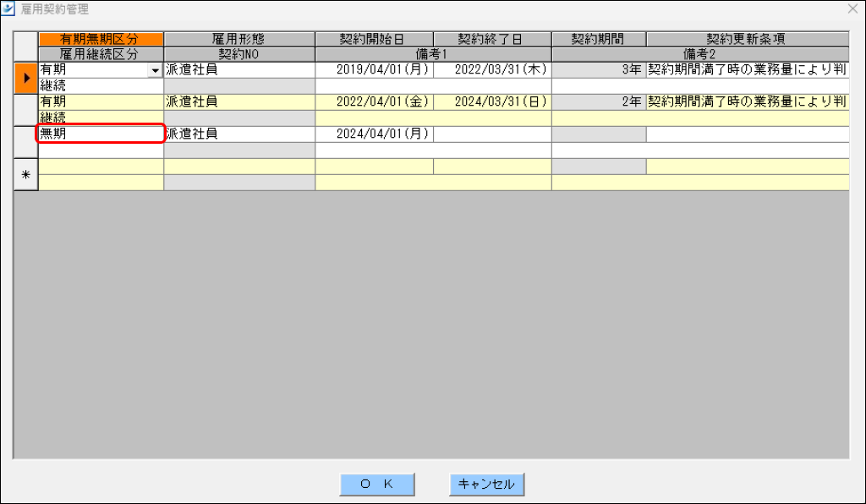Click 継続 under the 2022 contract row

[101, 118]
